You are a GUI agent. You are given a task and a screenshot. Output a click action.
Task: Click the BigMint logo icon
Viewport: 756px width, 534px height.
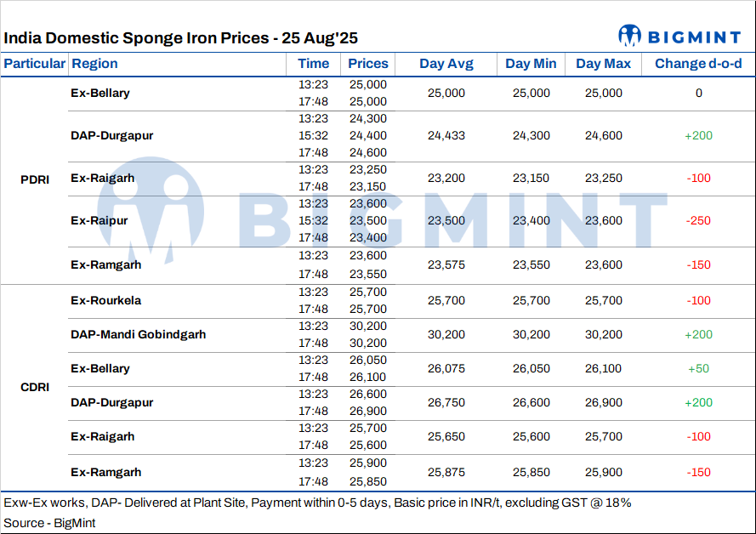tap(630, 35)
